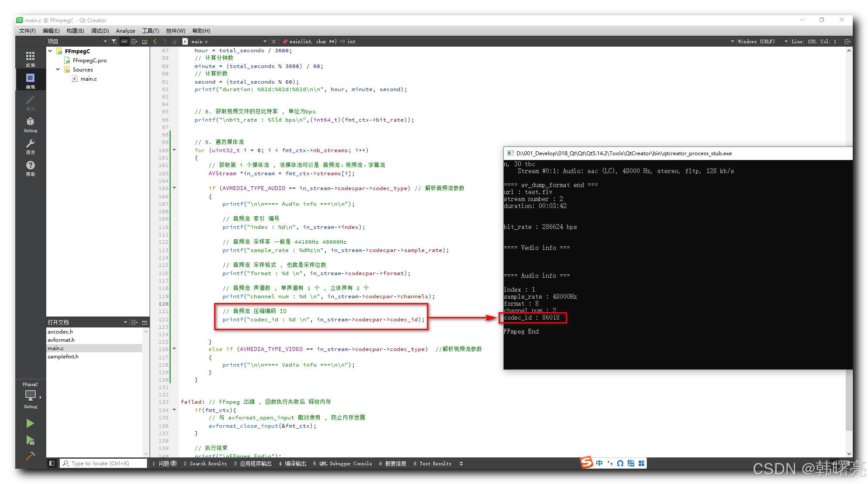The image size is (868, 484).
Task: Click Line 120 Col 1 position indicator
Action: [x=814, y=41]
